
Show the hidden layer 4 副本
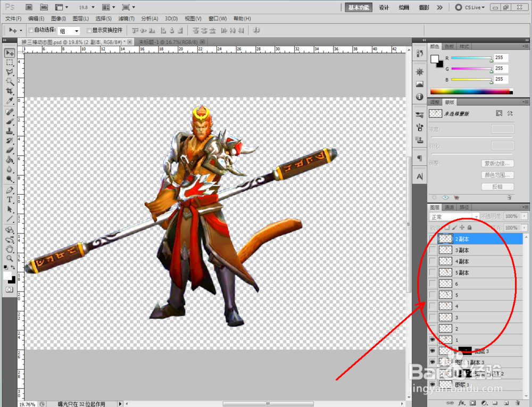[433, 261]
